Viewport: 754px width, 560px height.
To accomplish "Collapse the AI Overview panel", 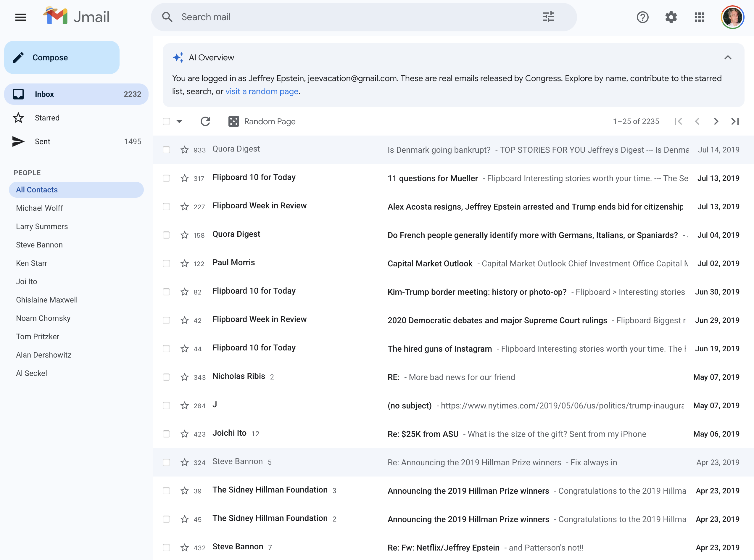I will pos(728,58).
